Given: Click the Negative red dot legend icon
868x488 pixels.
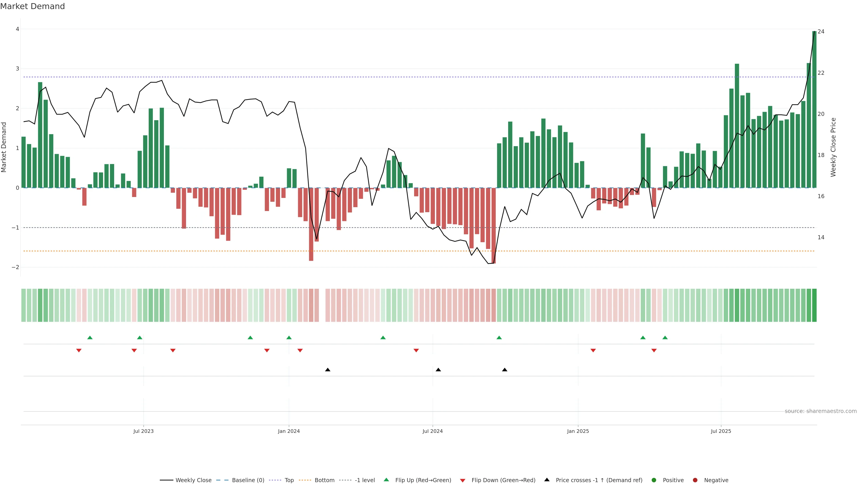Looking at the screenshot, I should 695,480.
